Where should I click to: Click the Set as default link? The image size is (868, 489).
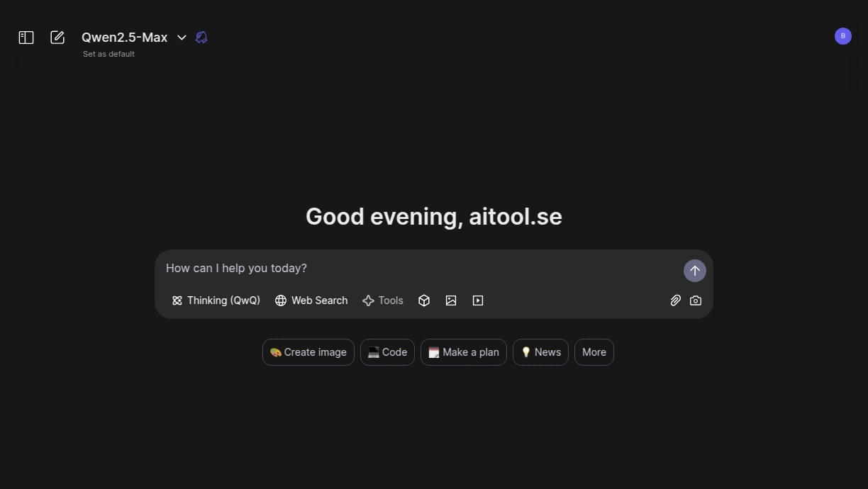click(108, 54)
